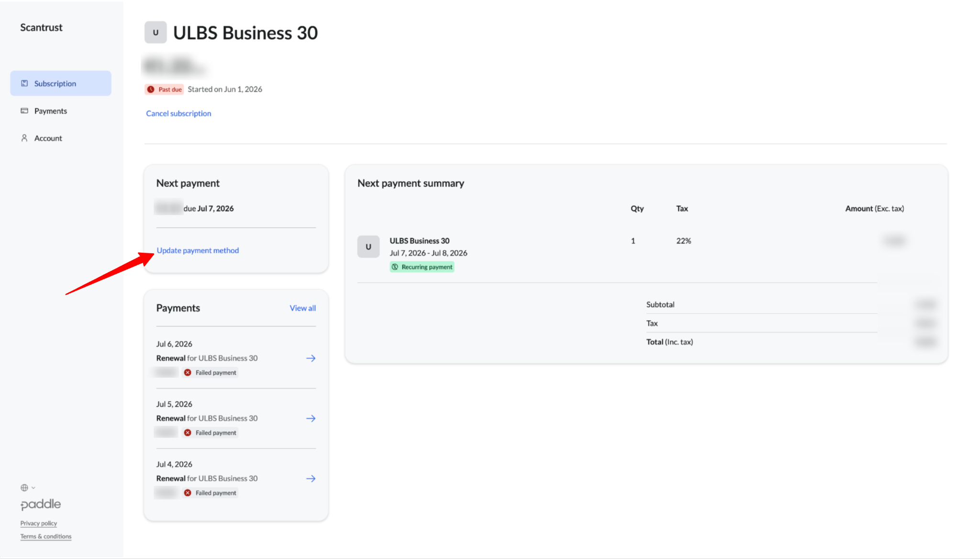Open the Subscription sidebar item
980x559 pixels.
pos(61,83)
